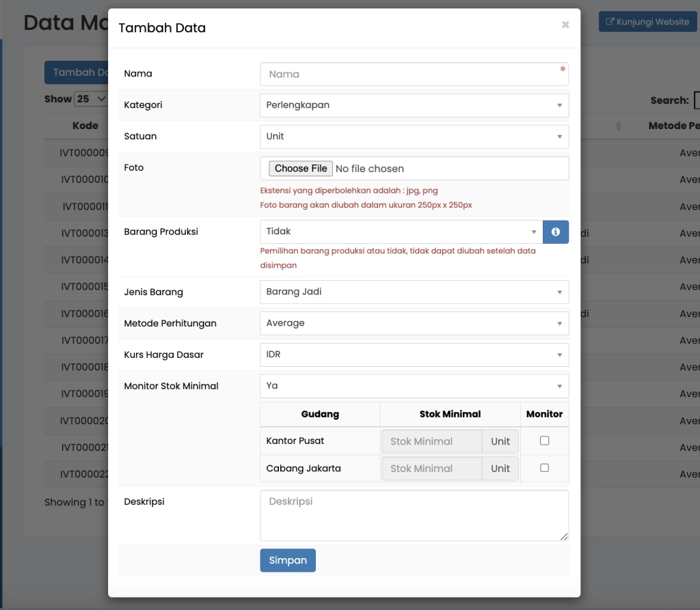This screenshot has width=700, height=610.
Task: Click Stok Minimal field for Cabang Jakarta
Action: click(x=432, y=469)
